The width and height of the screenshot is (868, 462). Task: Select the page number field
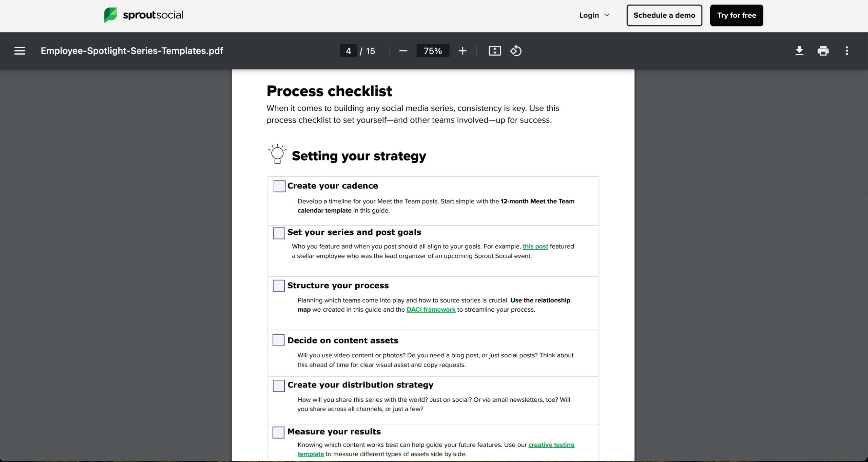point(348,51)
